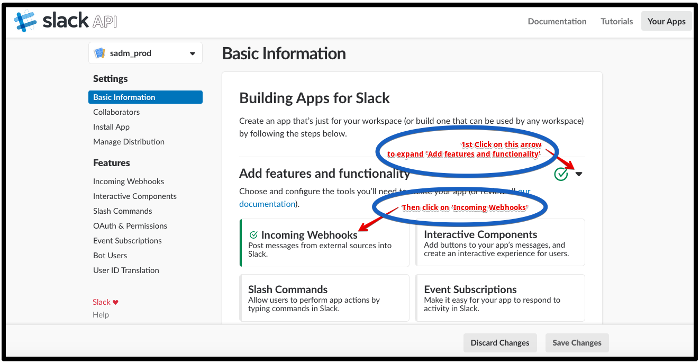Open Incoming Webhooks in Features sidebar

pyautogui.click(x=129, y=181)
